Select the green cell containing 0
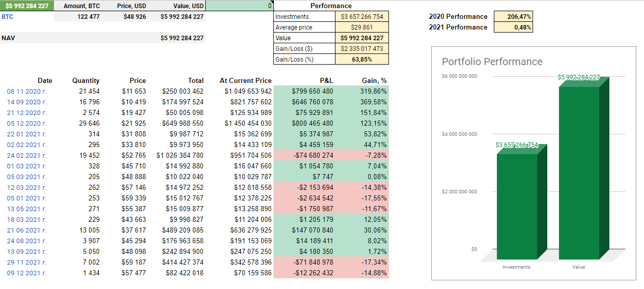Image resolution: width=644 pixels, height=289 pixels. pos(239,6)
